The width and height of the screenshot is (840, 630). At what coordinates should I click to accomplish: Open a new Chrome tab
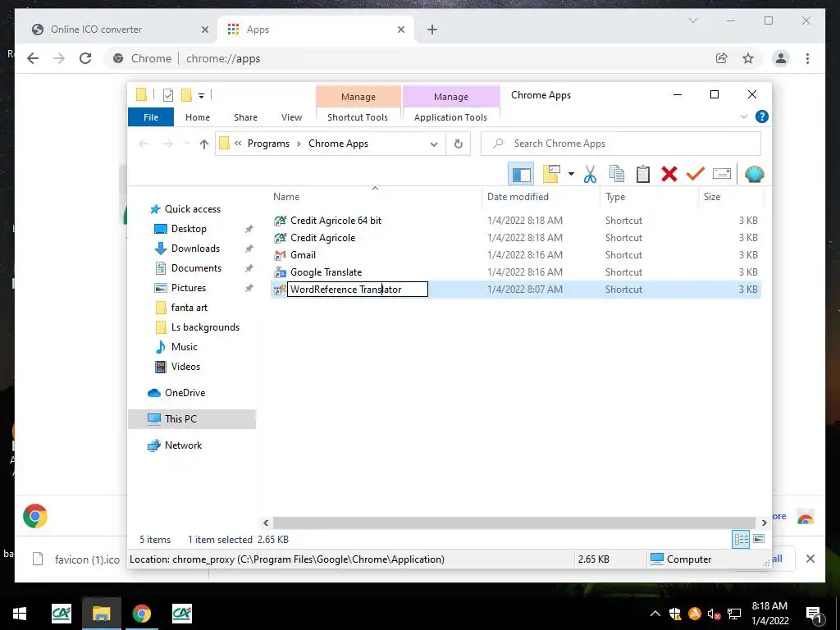[432, 30]
